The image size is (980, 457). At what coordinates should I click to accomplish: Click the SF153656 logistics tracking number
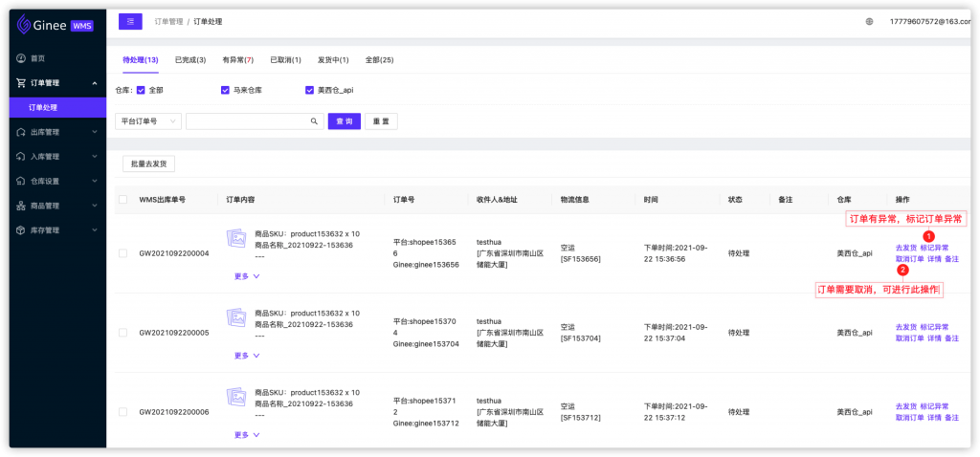(581, 259)
